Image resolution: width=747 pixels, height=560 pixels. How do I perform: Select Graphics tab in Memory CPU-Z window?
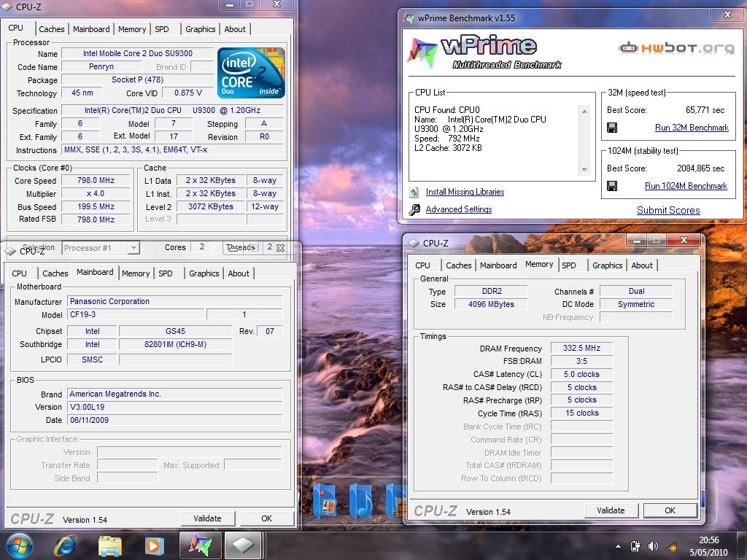(608, 265)
